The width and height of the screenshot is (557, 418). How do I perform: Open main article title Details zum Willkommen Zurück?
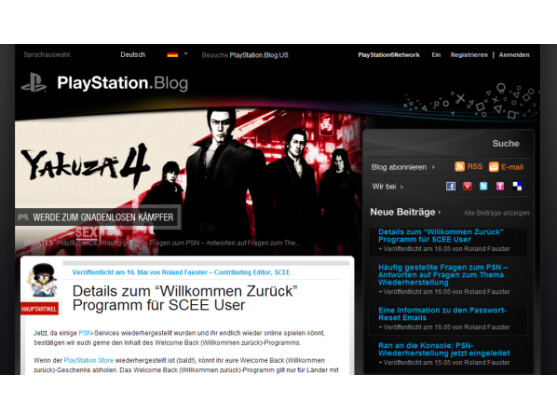(185, 298)
